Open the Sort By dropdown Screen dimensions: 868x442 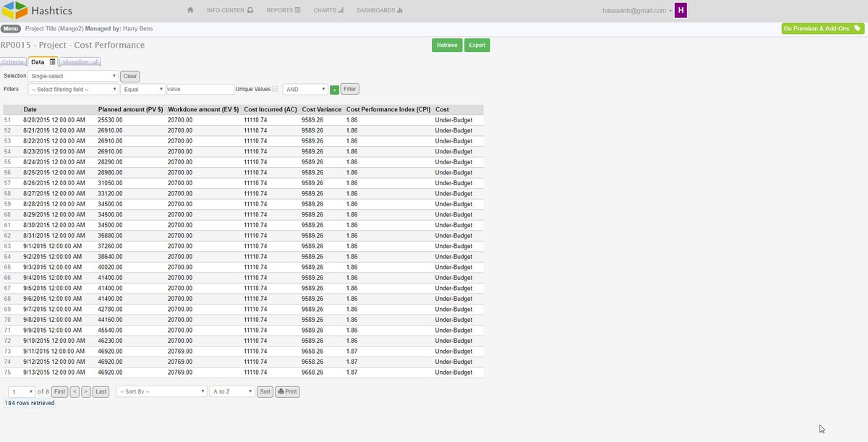(x=161, y=391)
